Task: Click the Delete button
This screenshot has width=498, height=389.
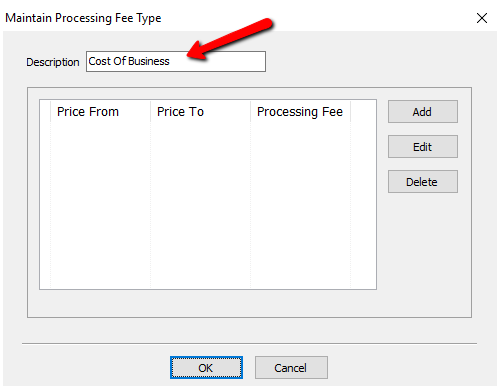Action: coord(422,182)
